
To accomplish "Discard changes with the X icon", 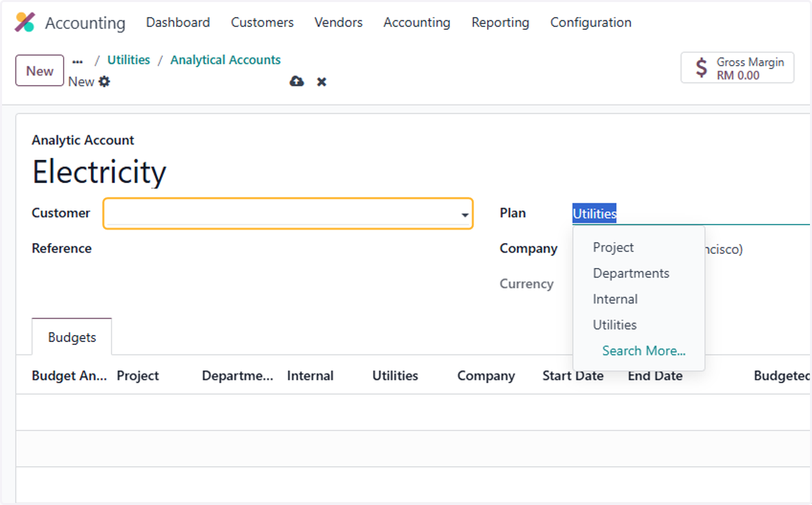I will pyautogui.click(x=322, y=82).
